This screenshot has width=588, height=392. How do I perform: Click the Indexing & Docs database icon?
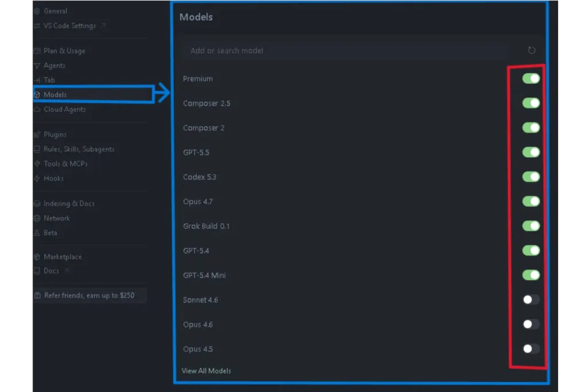click(37, 204)
